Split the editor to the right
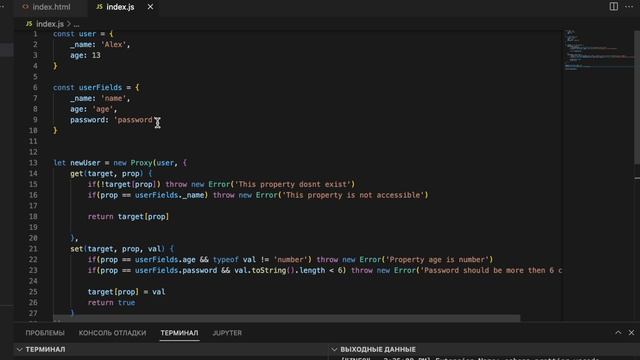Viewport: 640px width, 360px height. click(x=613, y=7)
